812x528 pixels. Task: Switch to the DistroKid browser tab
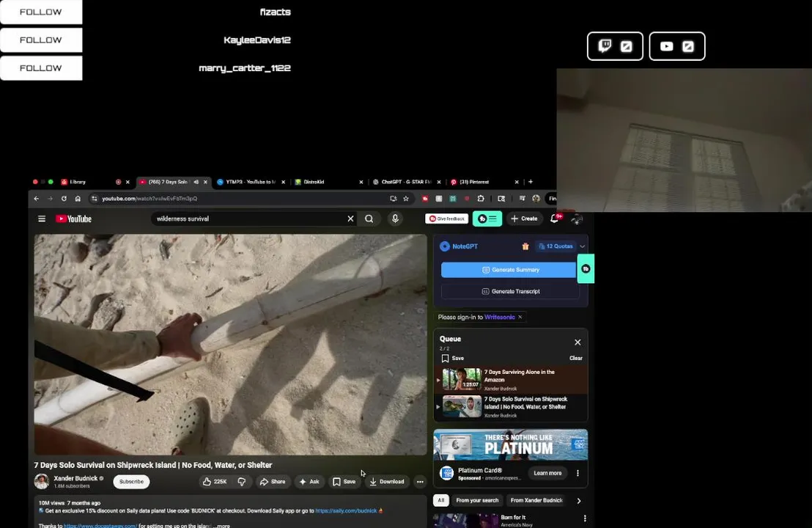pos(314,182)
